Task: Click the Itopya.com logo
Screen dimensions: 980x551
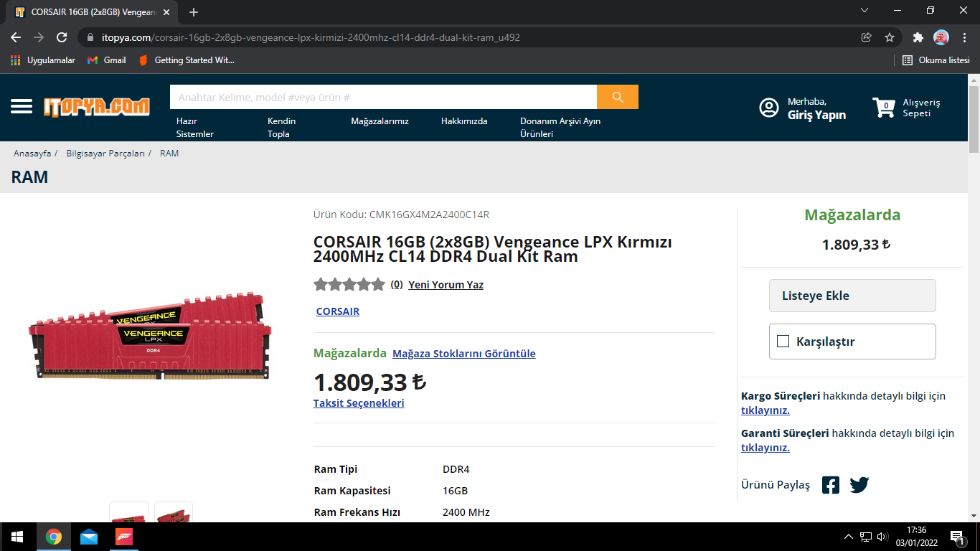Action: click(x=97, y=106)
